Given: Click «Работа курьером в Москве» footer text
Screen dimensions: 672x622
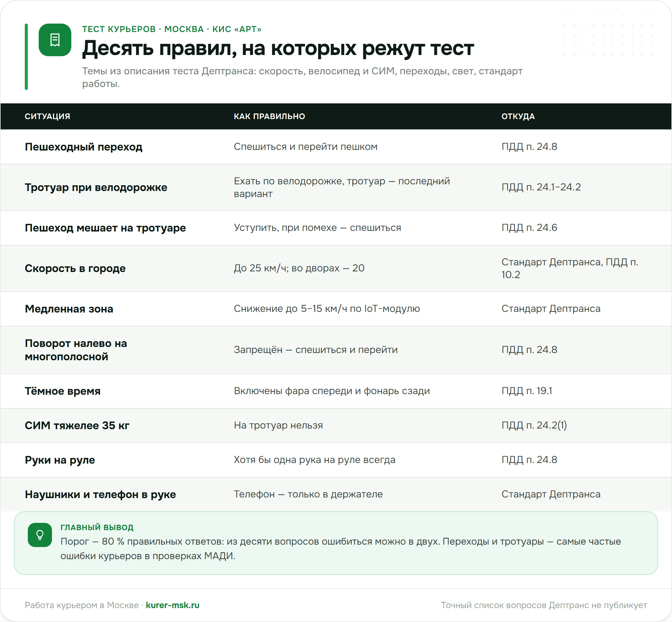Looking at the screenshot, I should (82, 605).
